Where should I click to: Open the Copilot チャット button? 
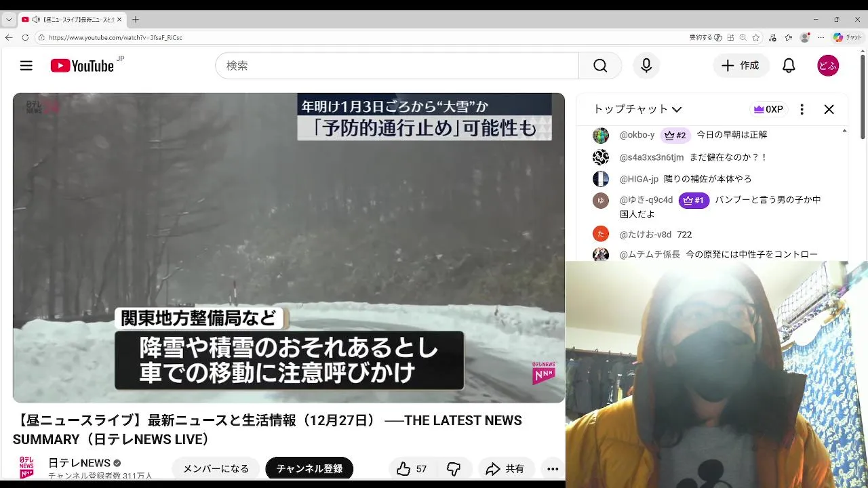[x=848, y=37]
